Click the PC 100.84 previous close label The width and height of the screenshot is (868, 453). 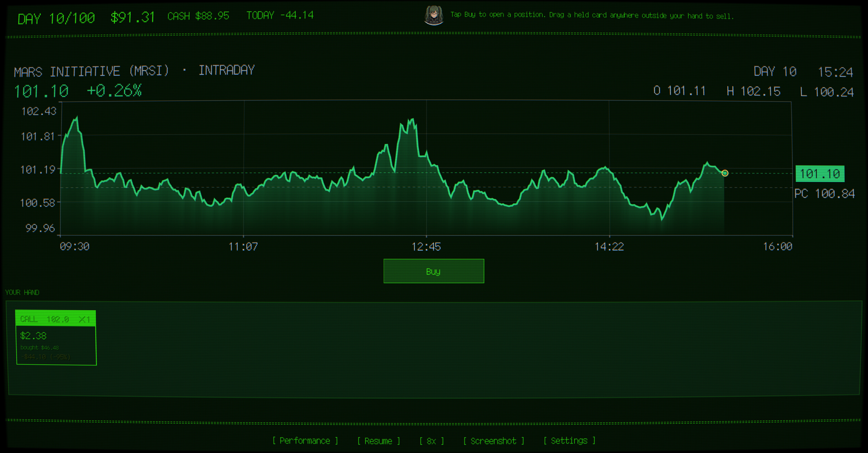click(x=824, y=194)
